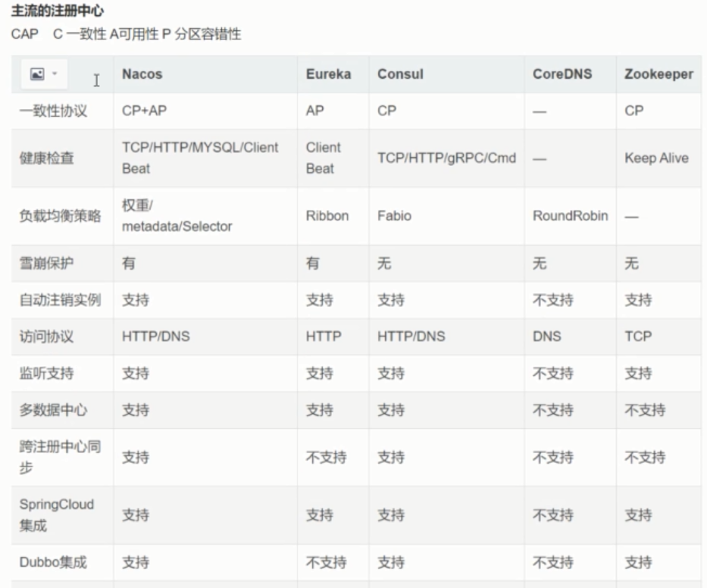
Task: Click CoreDNS 监听支持 cell 不支持
Action: [553, 374]
